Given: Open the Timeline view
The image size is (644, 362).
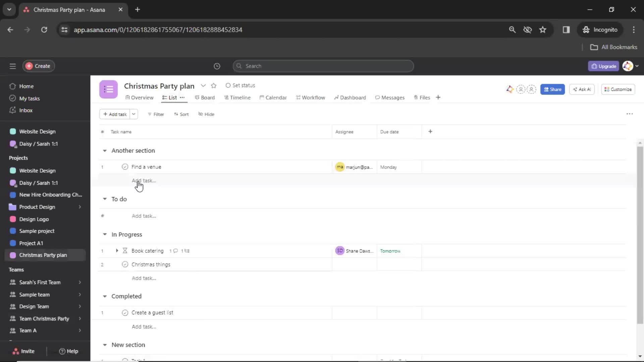Looking at the screenshot, I should pyautogui.click(x=240, y=97).
